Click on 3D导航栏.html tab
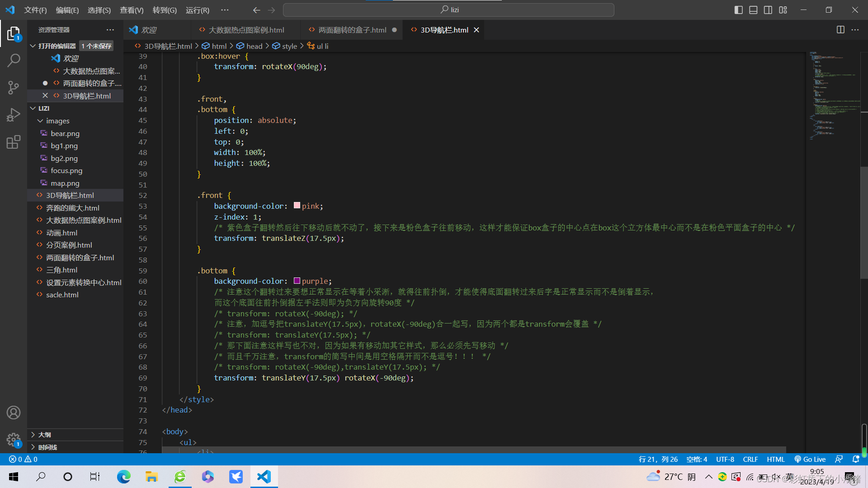This screenshot has width=868, height=488. click(x=443, y=30)
